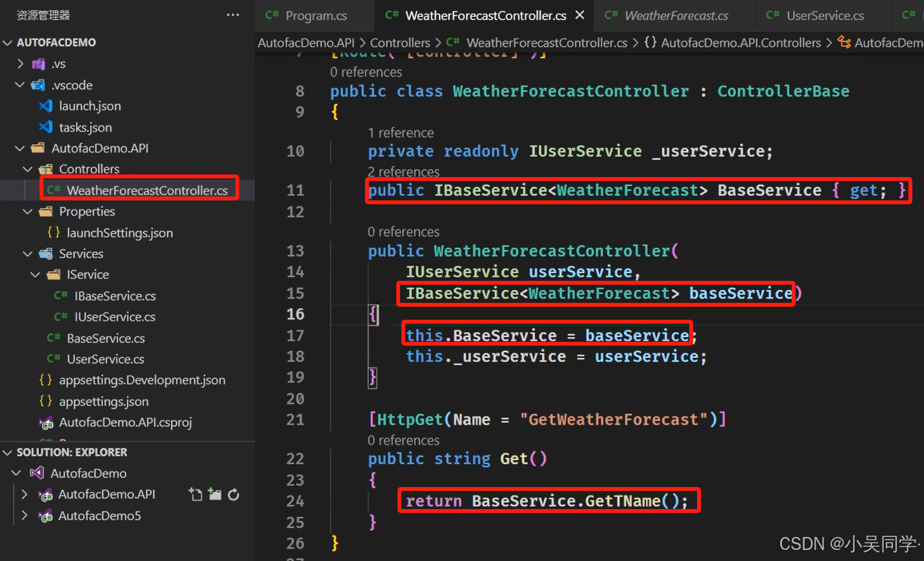The height and width of the screenshot is (561, 924).
Task: Open AutofacDemo.API.csproj file
Action: [126, 422]
